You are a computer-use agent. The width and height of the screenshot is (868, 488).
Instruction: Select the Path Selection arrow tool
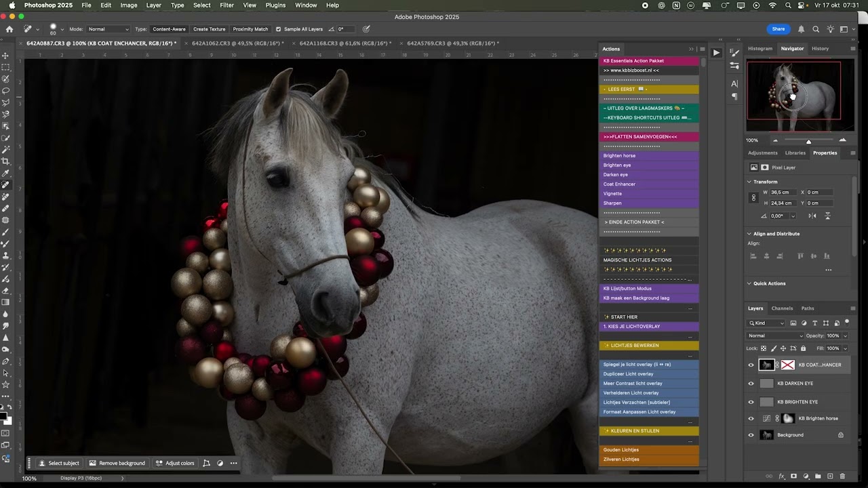[x=5, y=373]
